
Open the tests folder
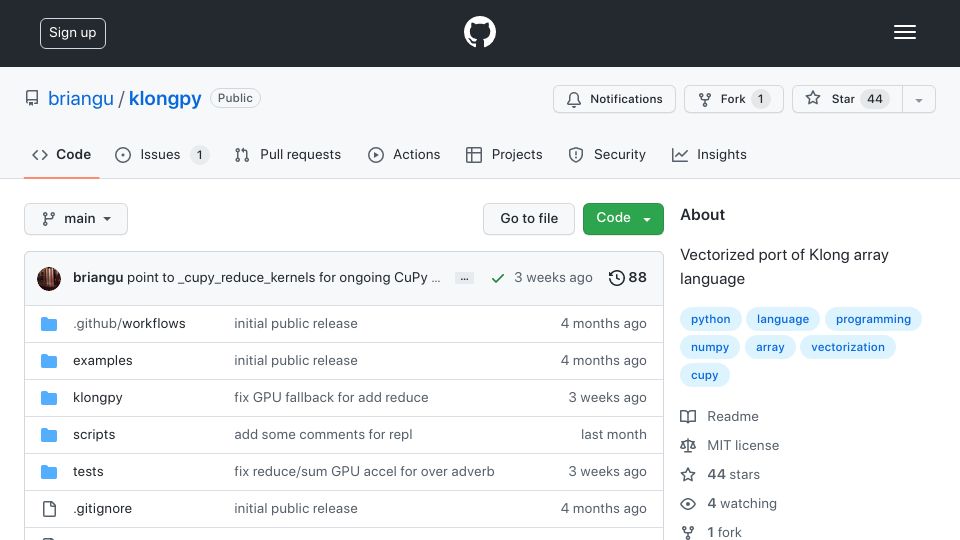tap(88, 471)
